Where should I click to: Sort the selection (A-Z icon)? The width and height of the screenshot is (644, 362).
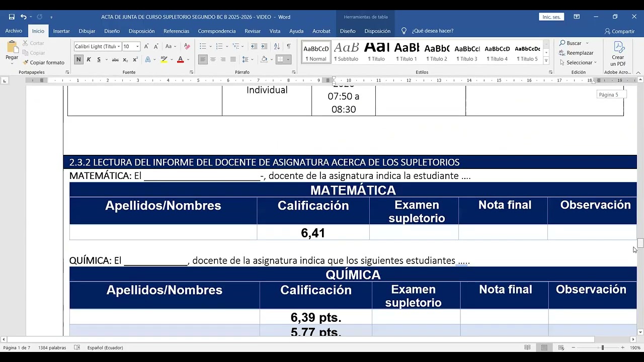(277, 46)
